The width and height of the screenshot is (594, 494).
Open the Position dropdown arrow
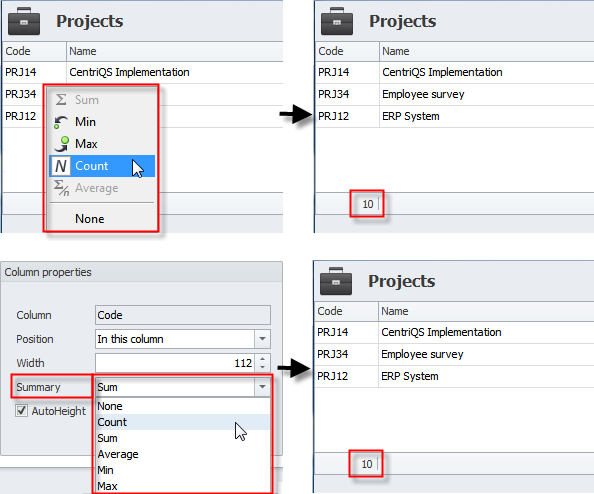[262, 339]
